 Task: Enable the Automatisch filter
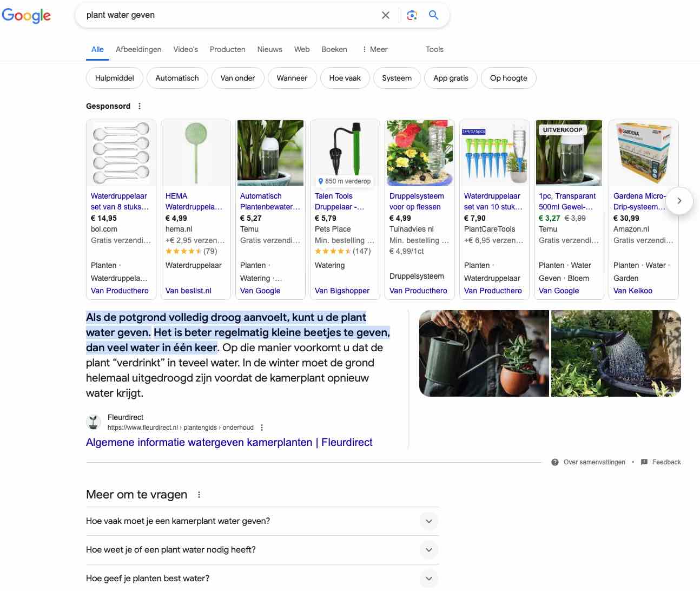point(177,78)
